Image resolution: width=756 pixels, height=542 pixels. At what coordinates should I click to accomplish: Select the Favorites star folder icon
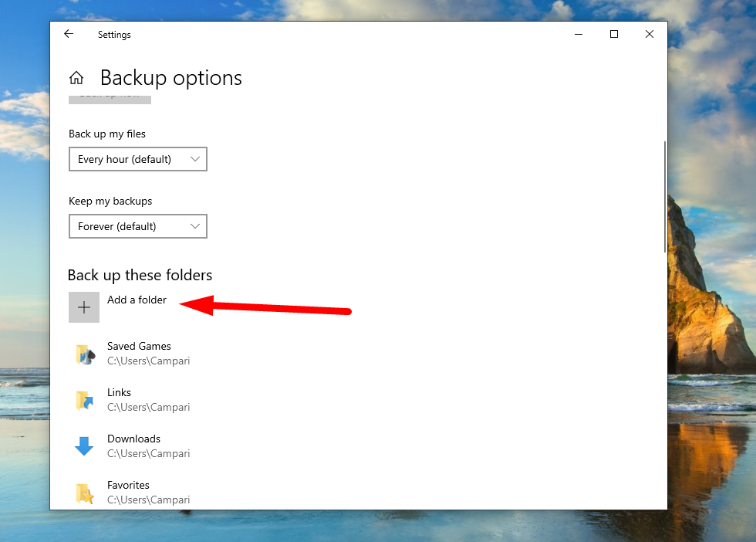pyautogui.click(x=84, y=493)
